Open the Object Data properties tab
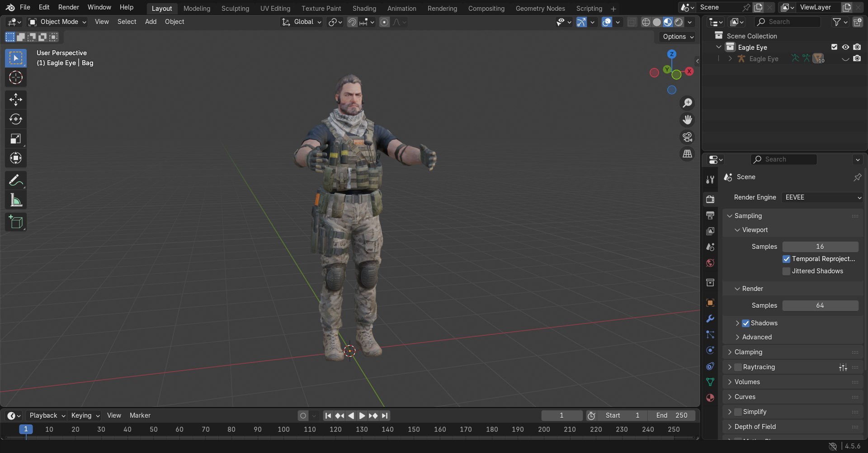This screenshot has width=868, height=453. pyautogui.click(x=710, y=382)
